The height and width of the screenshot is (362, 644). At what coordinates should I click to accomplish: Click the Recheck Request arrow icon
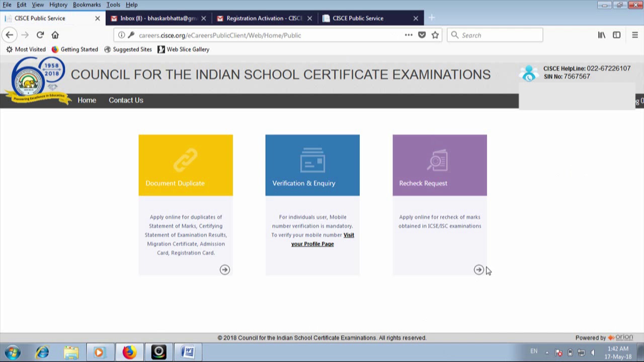point(479,270)
